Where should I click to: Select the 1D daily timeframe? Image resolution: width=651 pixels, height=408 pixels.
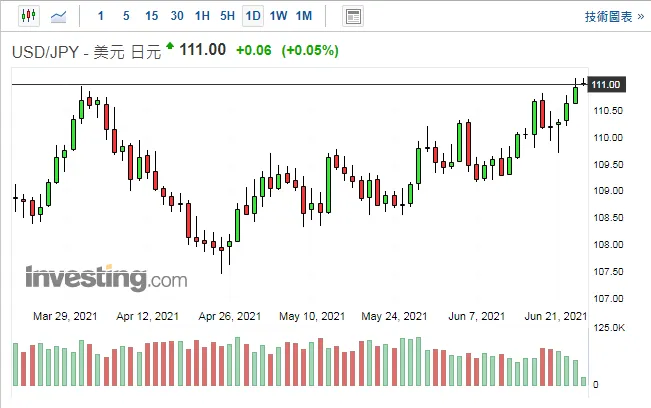pyautogui.click(x=253, y=16)
